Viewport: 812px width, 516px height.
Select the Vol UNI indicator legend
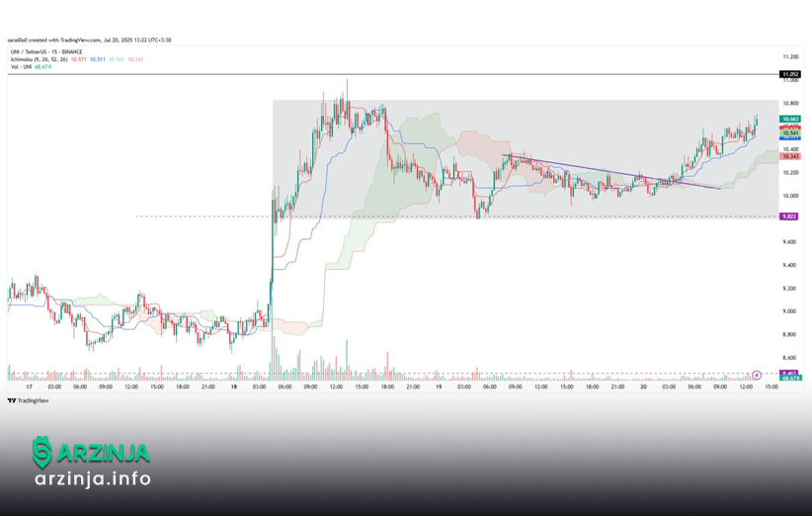tap(31, 67)
